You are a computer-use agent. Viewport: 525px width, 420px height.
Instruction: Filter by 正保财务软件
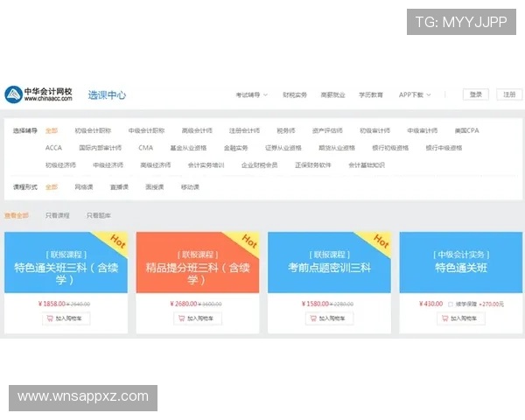pyautogui.click(x=313, y=165)
